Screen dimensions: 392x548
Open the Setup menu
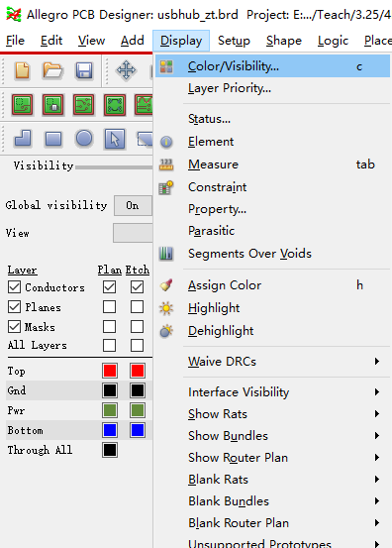tap(234, 41)
